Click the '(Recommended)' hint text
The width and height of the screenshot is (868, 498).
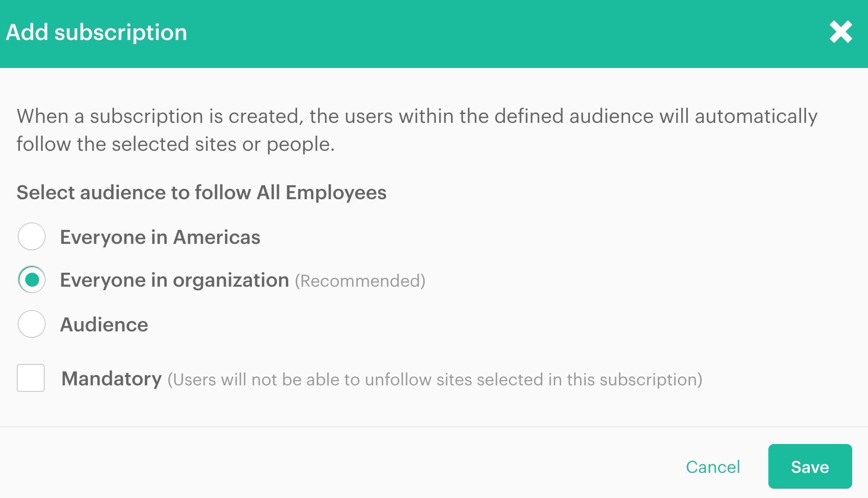click(360, 281)
